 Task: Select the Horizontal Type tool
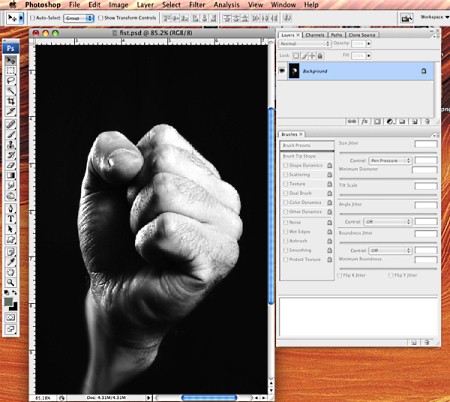point(11,219)
